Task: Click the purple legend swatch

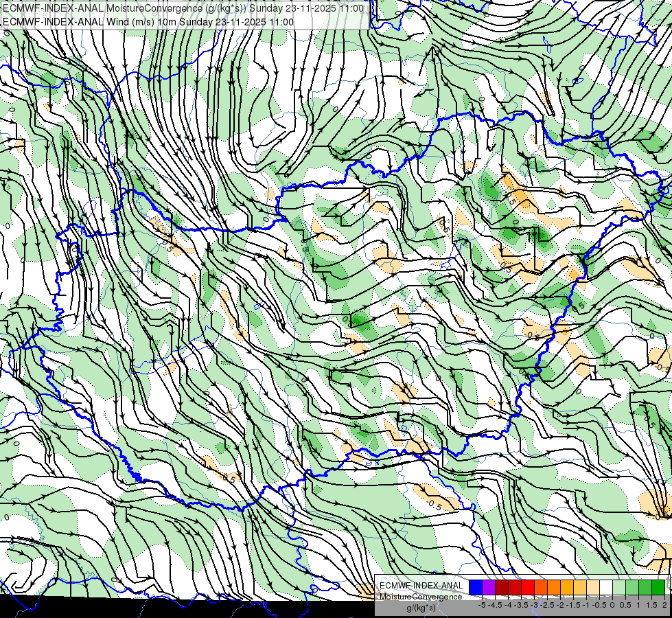Action: [x=489, y=588]
